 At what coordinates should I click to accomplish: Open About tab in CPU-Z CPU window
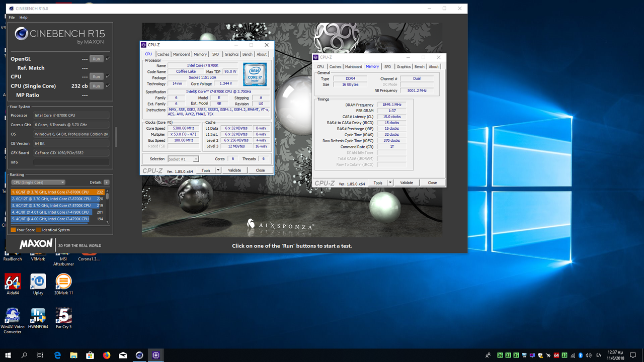[x=262, y=54]
